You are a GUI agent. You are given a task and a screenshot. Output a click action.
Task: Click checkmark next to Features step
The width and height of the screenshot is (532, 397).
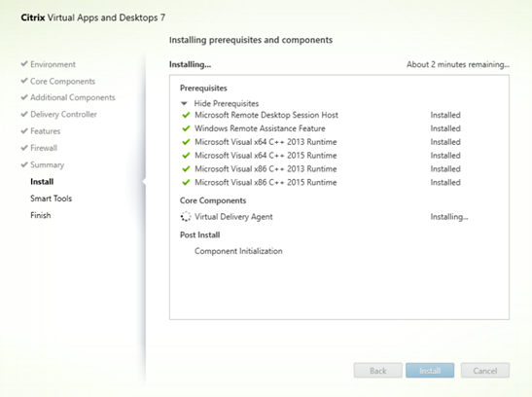coord(24,131)
